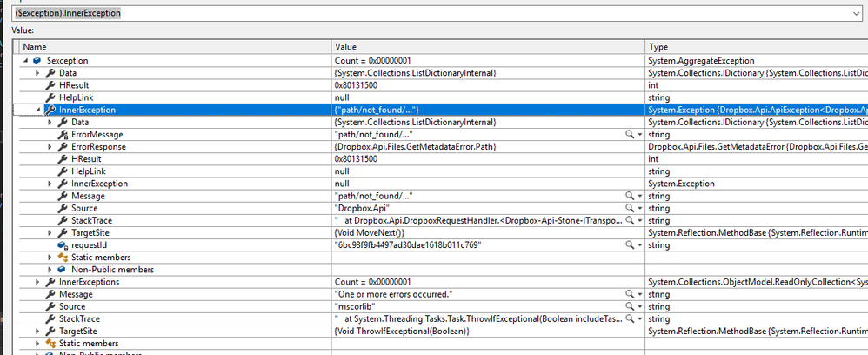Expand the TargetSite {Void MoveNext()} node

pyautogui.click(x=50, y=232)
